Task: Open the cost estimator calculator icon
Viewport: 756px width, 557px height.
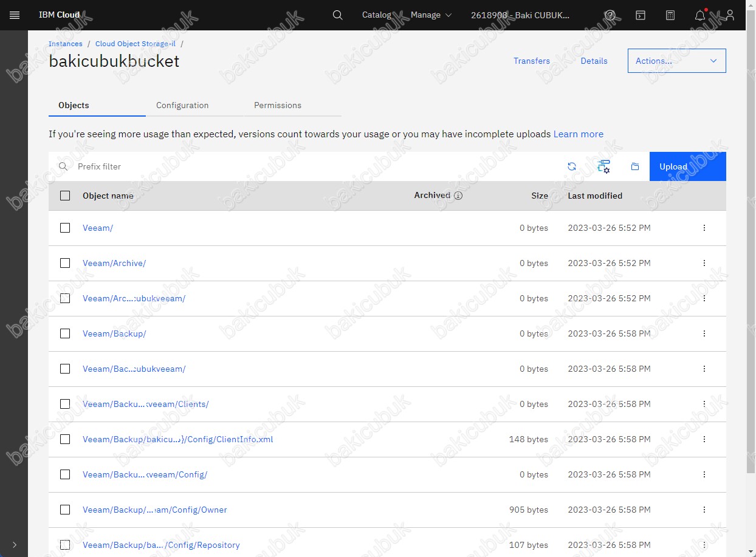Action: point(670,15)
